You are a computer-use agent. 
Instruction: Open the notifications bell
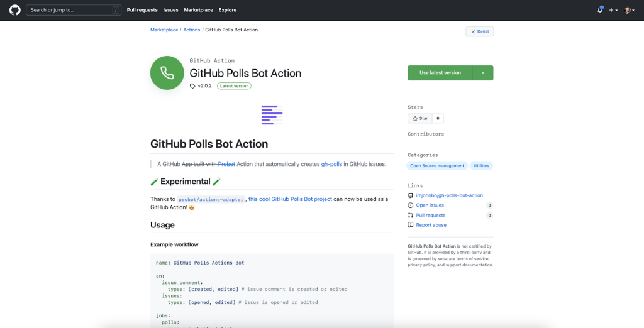click(x=600, y=10)
